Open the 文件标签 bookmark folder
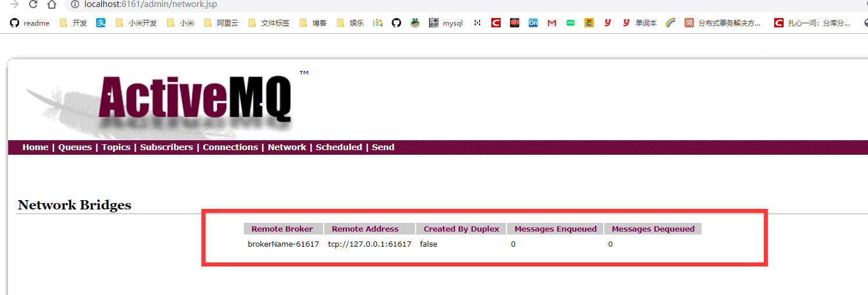The image size is (868, 295). point(269,23)
